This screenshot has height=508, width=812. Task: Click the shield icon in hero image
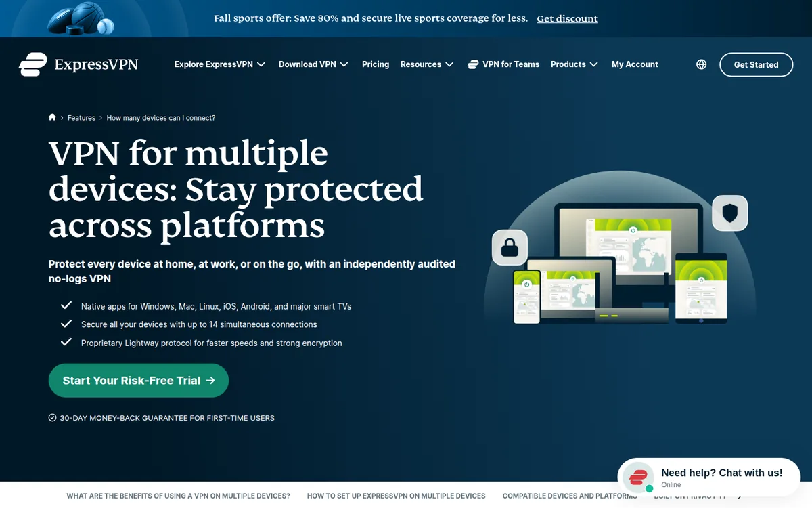[729, 213]
